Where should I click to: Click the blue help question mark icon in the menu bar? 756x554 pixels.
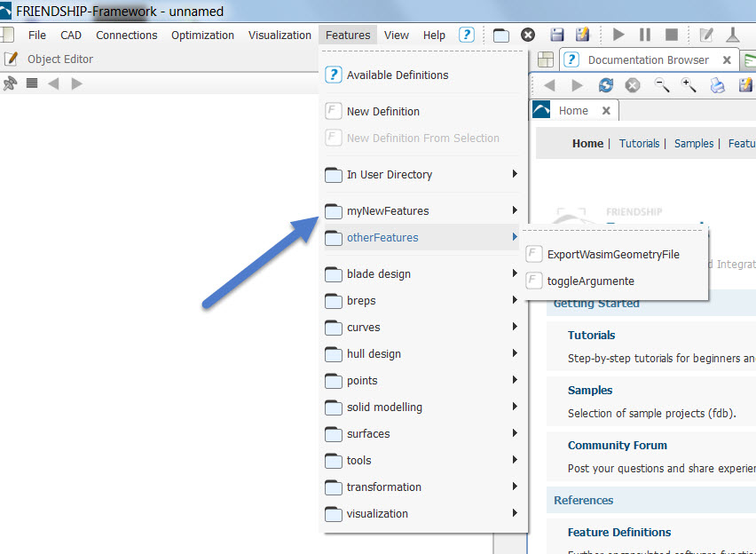(x=466, y=35)
